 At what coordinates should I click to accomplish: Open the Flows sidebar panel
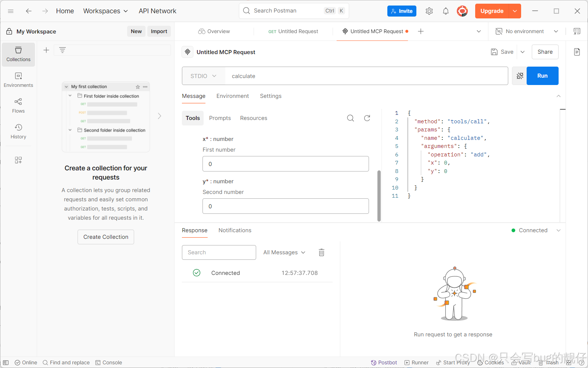click(18, 106)
